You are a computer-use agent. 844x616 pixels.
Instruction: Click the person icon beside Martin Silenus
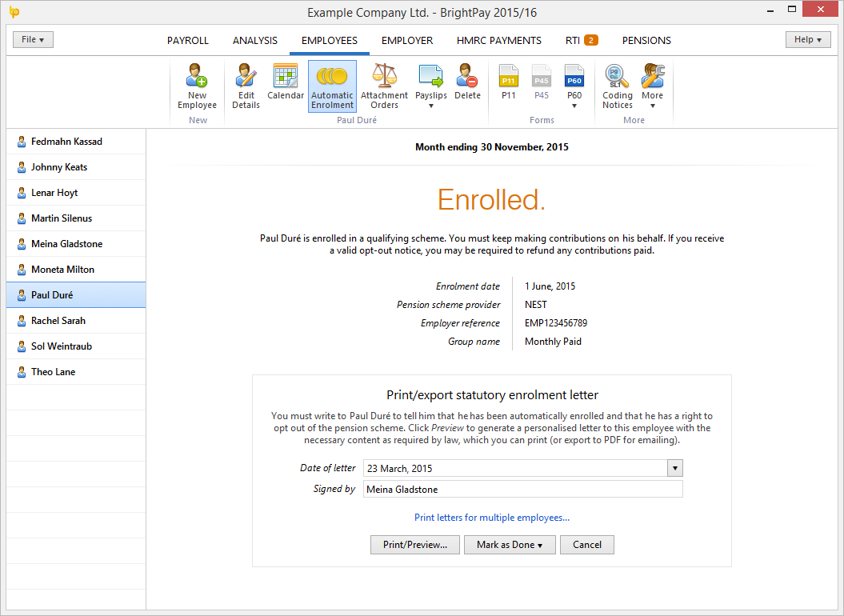(x=22, y=218)
